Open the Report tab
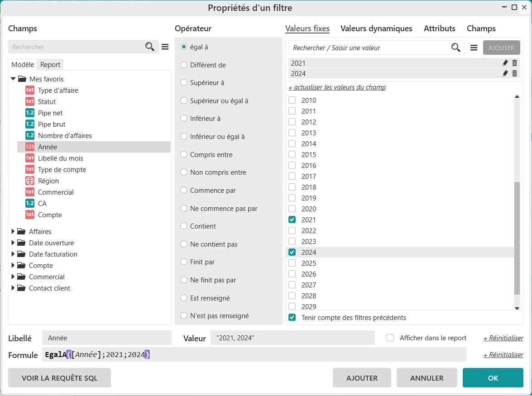Screen dimensions: 532x396 click(x=50, y=65)
